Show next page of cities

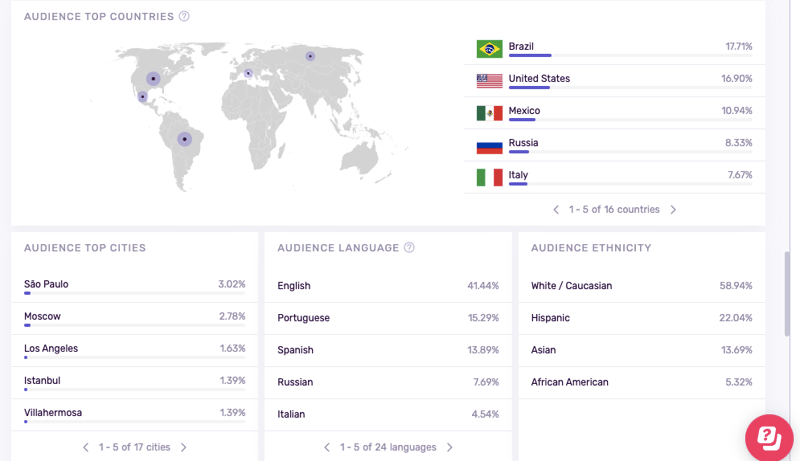(184, 448)
